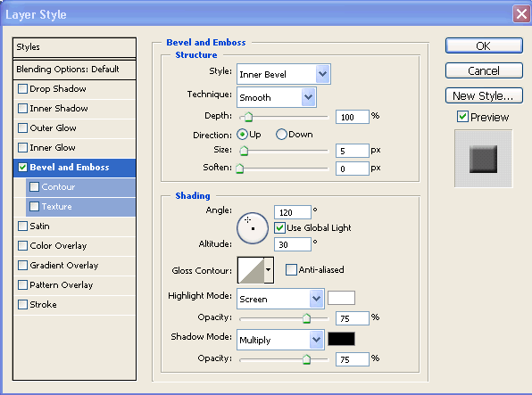The height and width of the screenshot is (395, 532).
Task: Open Shadow Mode dropdown set to Multiply
Action: click(280, 340)
